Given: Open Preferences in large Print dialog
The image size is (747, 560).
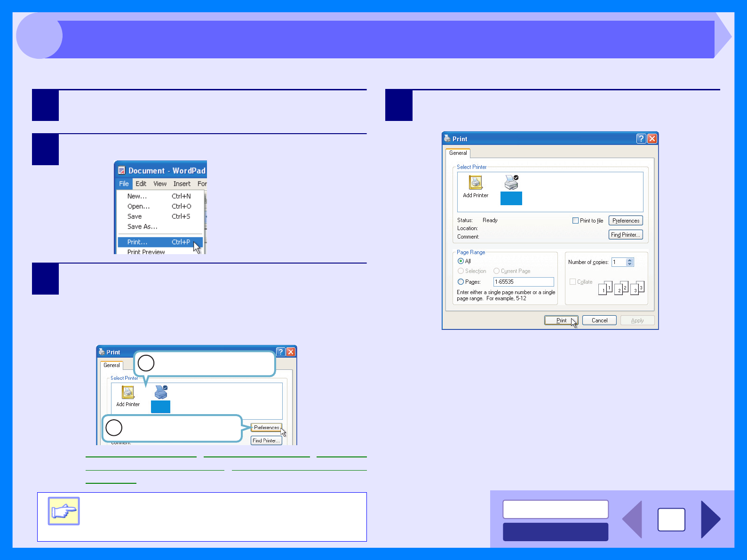Looking at the screenshot, I should pyautogui.click(x=626, y=221).
